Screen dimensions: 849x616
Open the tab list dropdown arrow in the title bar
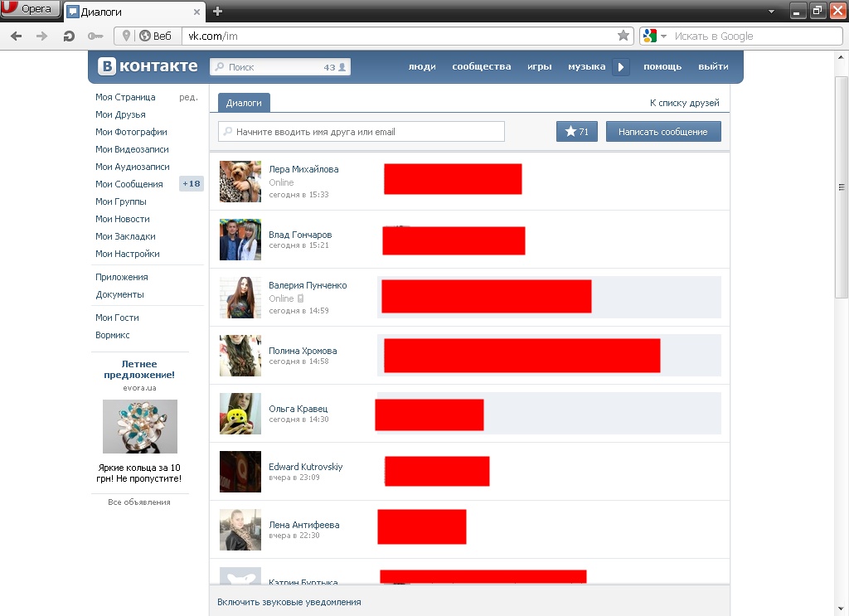pos(771,12)
